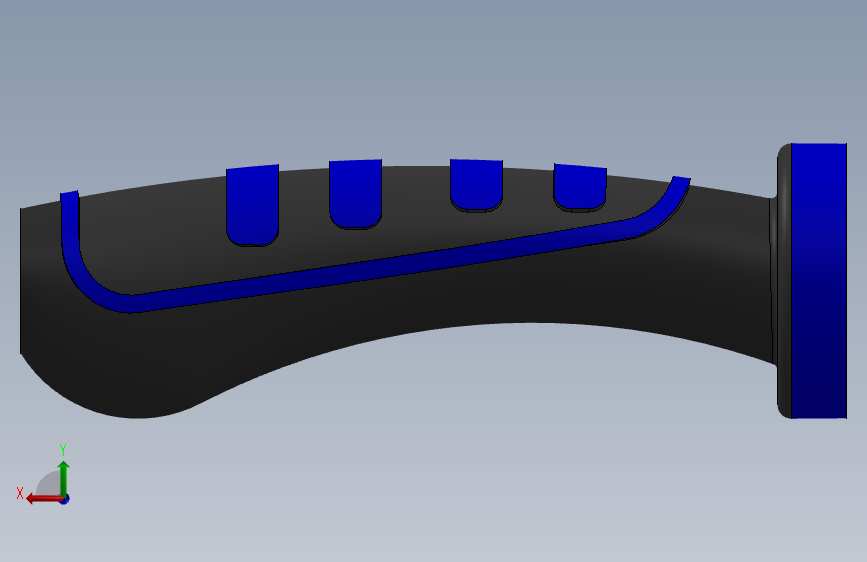
Task: Select the rightmost blue finger insert
Action: (580, 187)
